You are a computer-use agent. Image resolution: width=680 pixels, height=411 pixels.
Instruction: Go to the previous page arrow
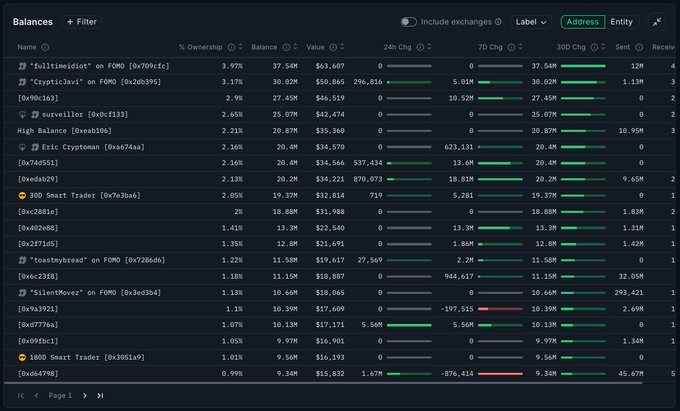36,395
